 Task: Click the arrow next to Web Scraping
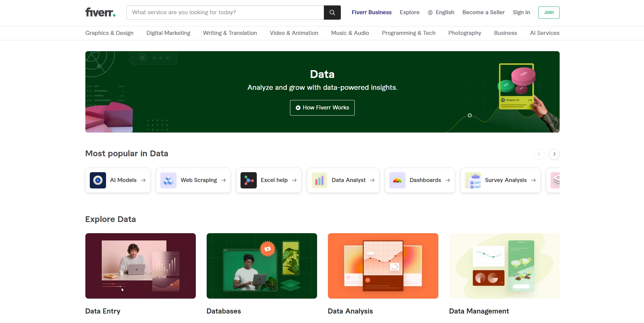[x=224, y=180]
